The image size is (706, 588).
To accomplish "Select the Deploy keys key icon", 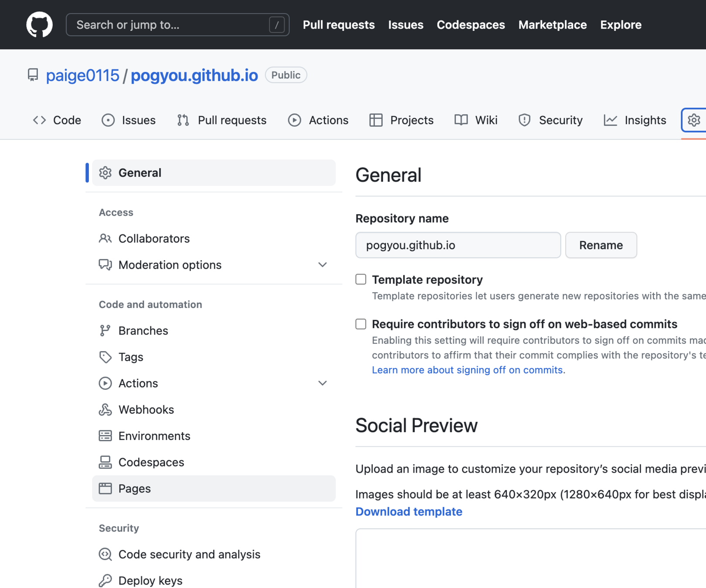I will click(x=105, y=581).
